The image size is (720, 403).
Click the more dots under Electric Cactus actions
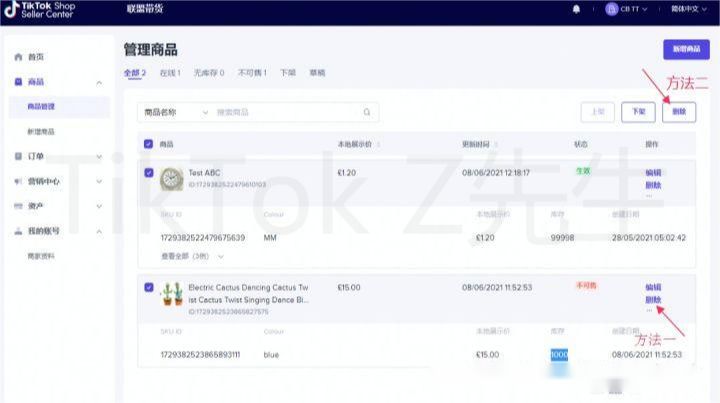click(x=649, y=310)
